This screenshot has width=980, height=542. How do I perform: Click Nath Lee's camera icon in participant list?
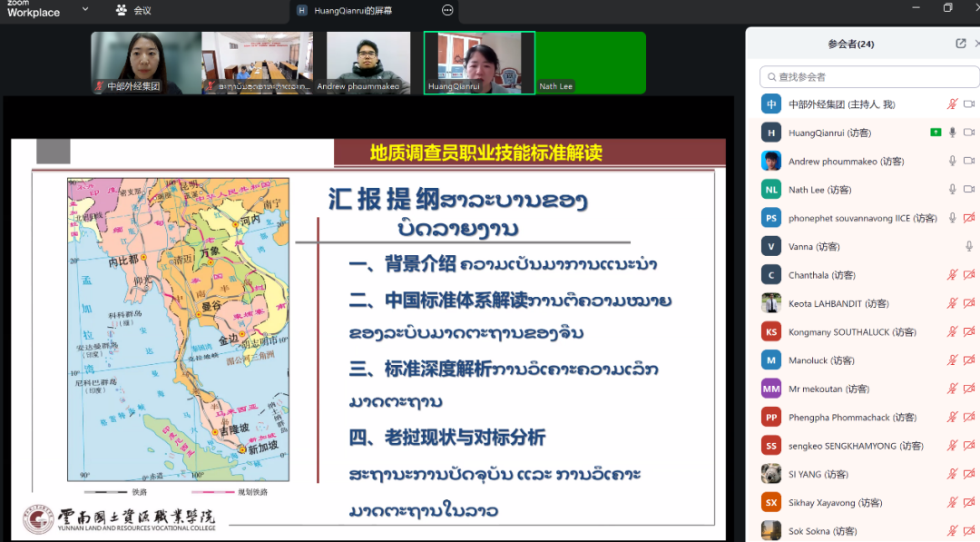tap(969, 189)
